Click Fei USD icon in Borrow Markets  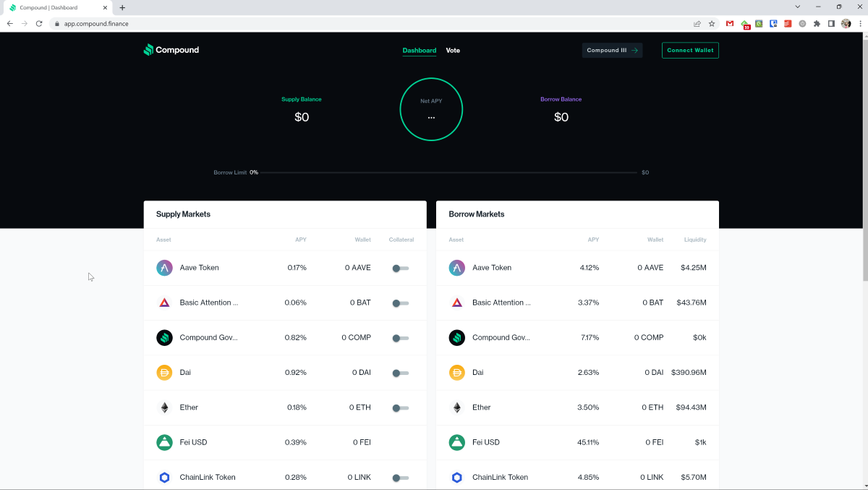tap(457, 442)
